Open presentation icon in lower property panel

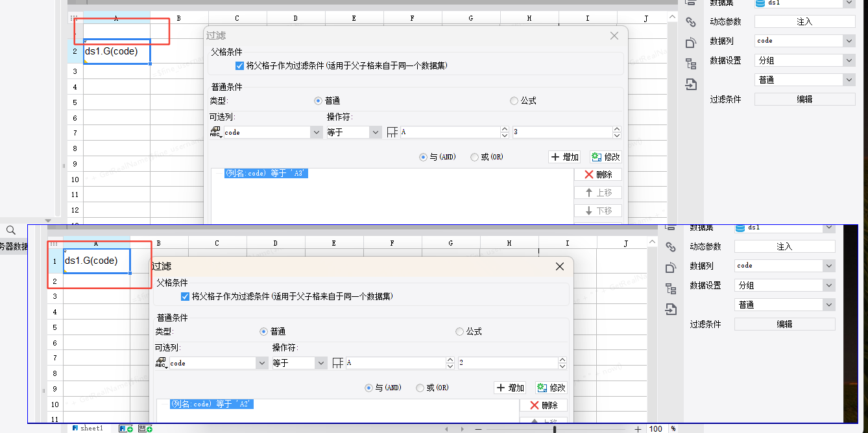(671, 268)
